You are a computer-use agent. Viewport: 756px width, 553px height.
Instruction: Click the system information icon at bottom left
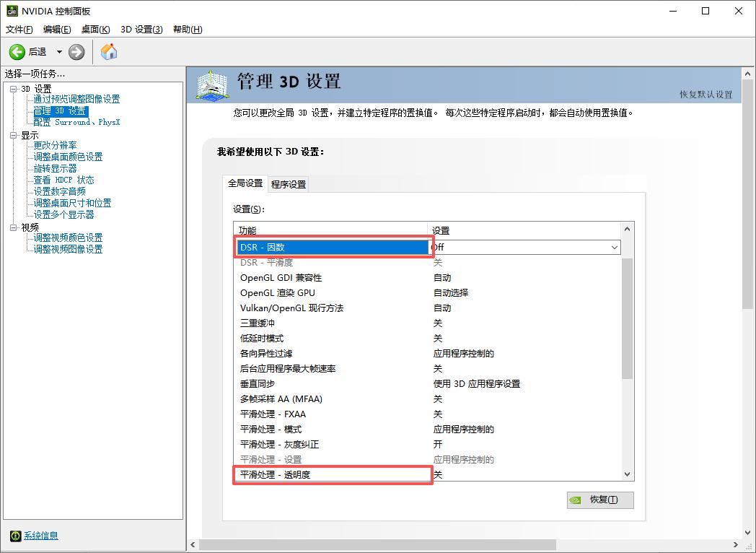[x=15, y=536]
